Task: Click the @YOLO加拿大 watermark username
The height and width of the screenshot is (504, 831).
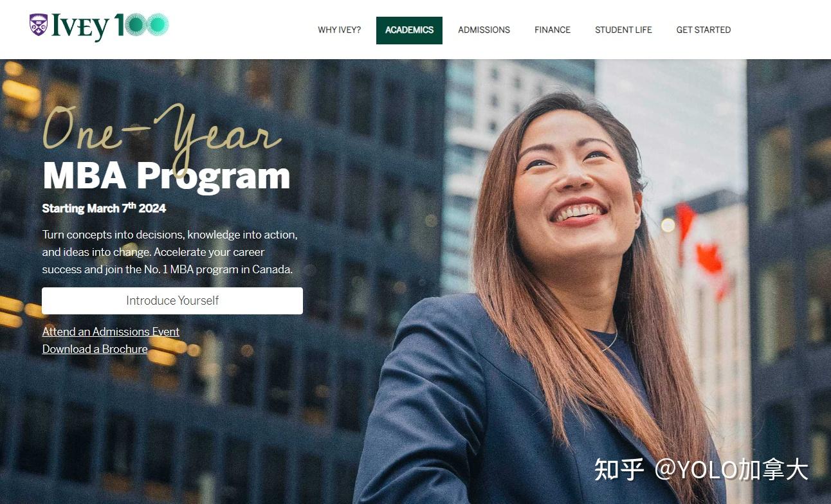Action: click(731, 469)
